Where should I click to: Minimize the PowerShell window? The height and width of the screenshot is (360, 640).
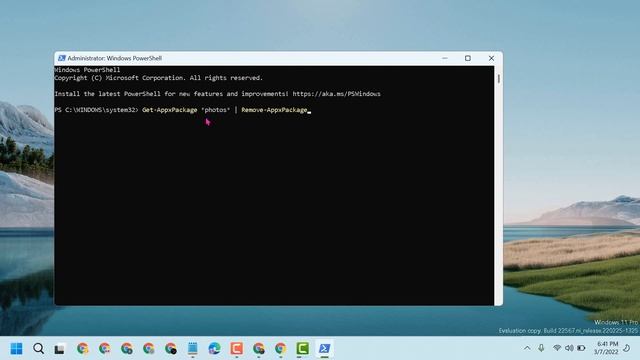[445, 58]
